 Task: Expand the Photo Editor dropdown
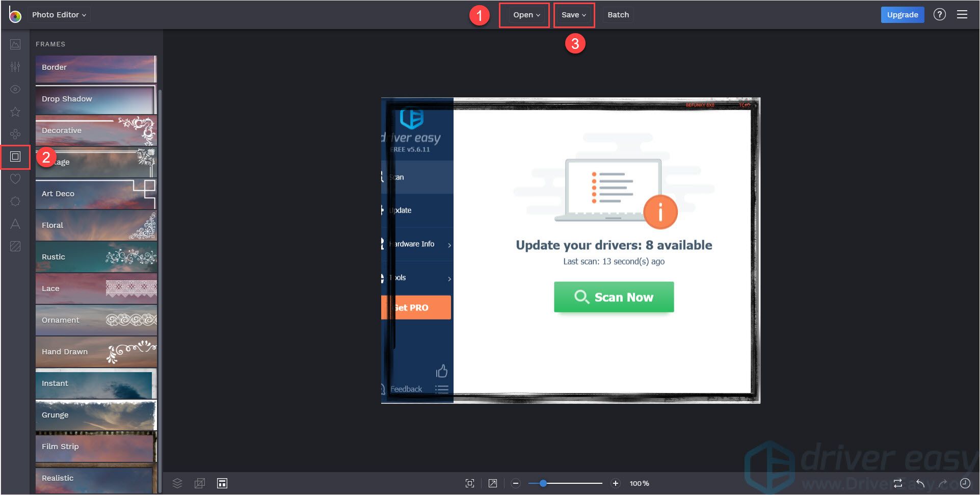coord(59,15)
